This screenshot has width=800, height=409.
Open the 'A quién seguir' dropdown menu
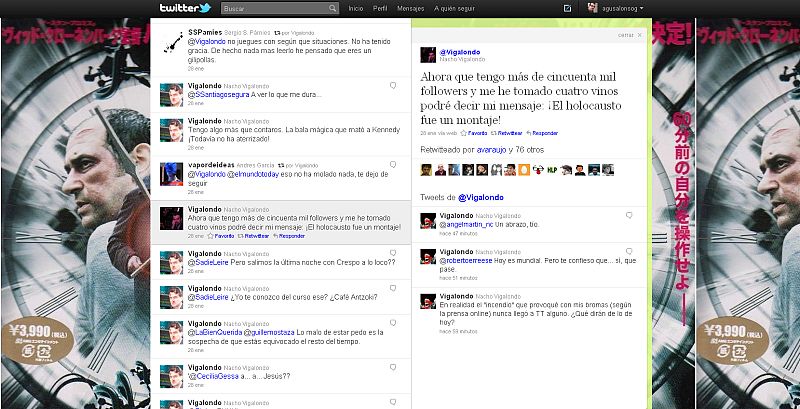click(x=459, y=8)
